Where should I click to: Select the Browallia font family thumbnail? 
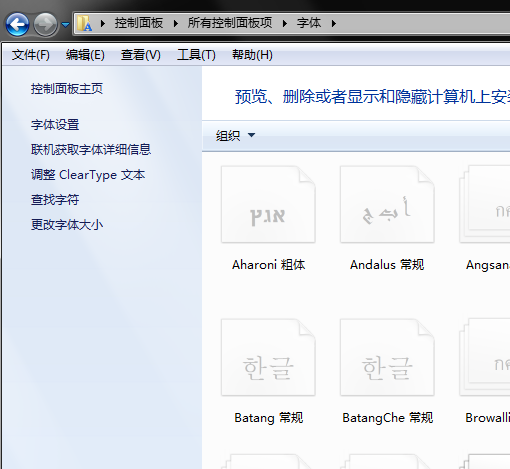485,357
